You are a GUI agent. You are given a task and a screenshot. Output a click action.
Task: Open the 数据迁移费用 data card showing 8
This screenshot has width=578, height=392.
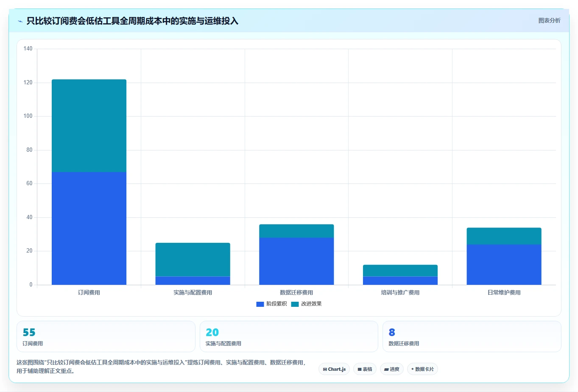pyautogui.click(x=472, y=336)
